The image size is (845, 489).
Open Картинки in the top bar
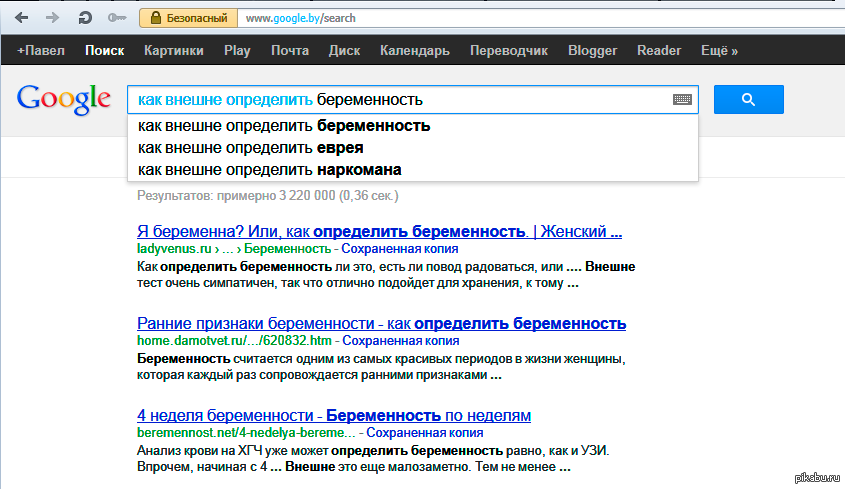tap(173, 50)
